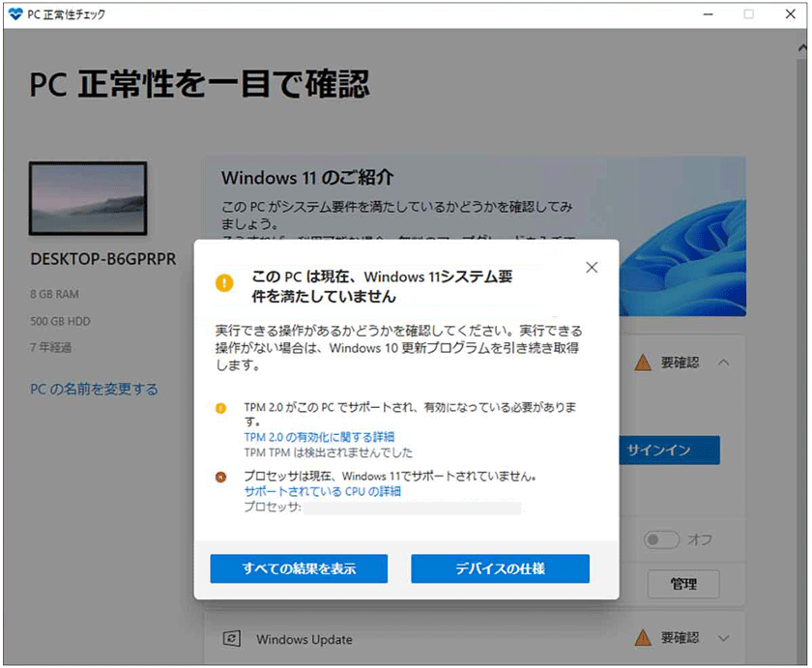Click the desktop wallpaper thumbnail

(x=88, y=198)
